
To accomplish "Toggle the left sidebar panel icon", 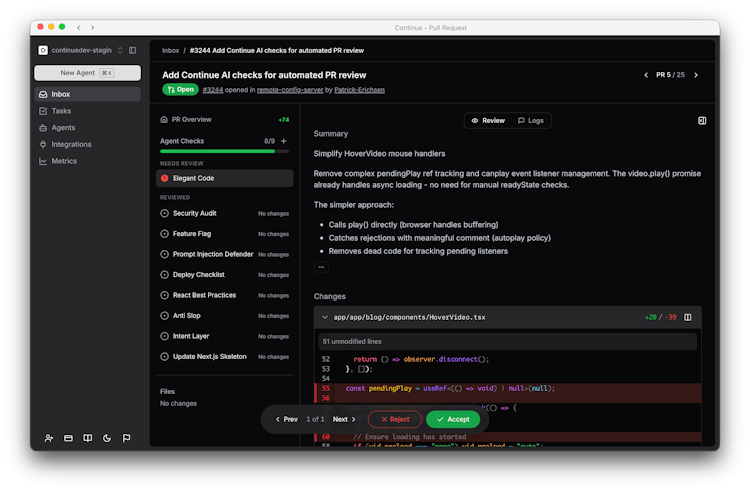I will click(132, 50).
